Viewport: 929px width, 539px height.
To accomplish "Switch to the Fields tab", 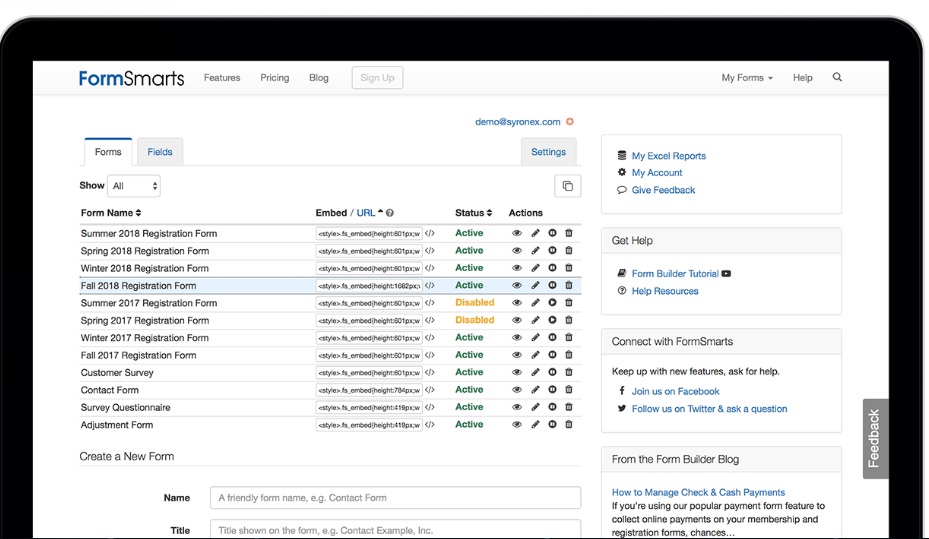I will pos(160,152).
